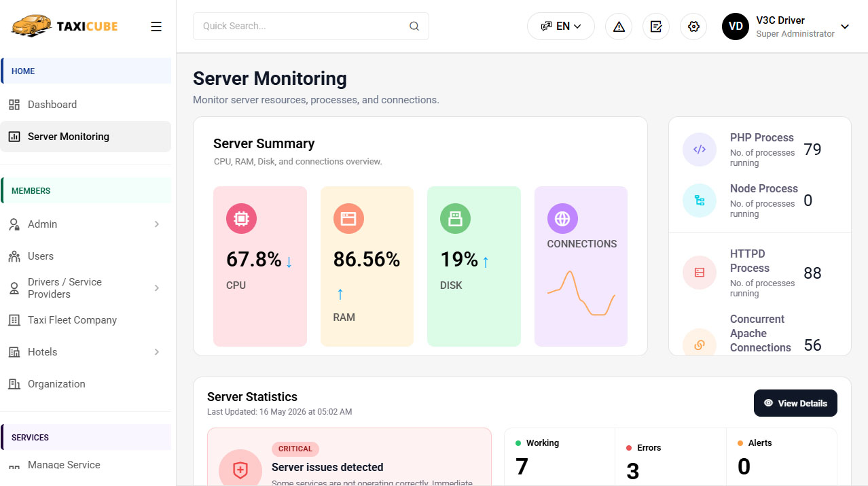Click the DISK drive icon

(x=455, y=219)
